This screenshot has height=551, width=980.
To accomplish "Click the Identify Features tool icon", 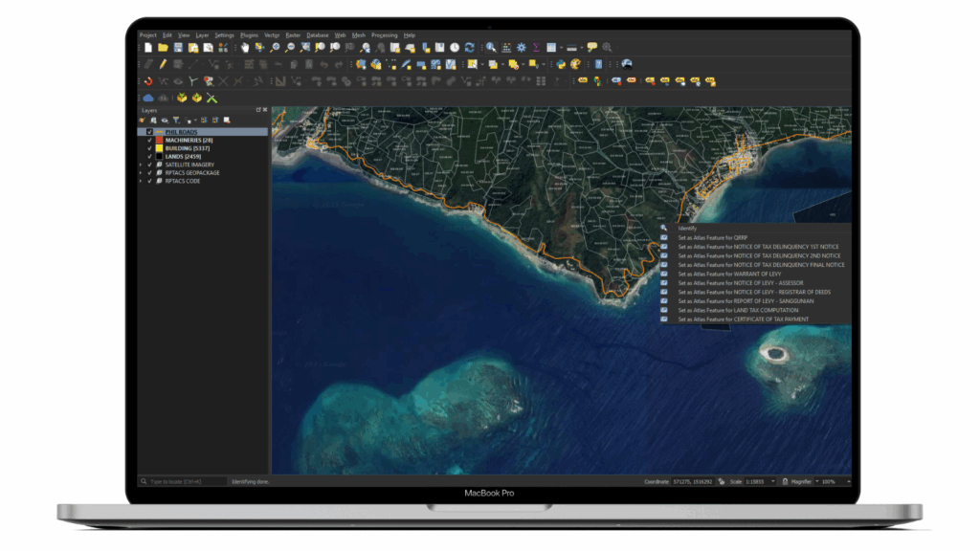I will point(491,47).
